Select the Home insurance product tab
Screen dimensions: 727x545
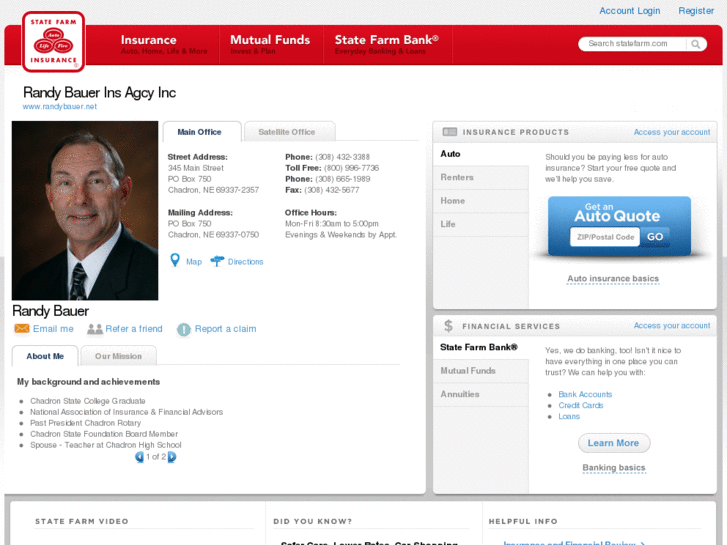(481, 201)
